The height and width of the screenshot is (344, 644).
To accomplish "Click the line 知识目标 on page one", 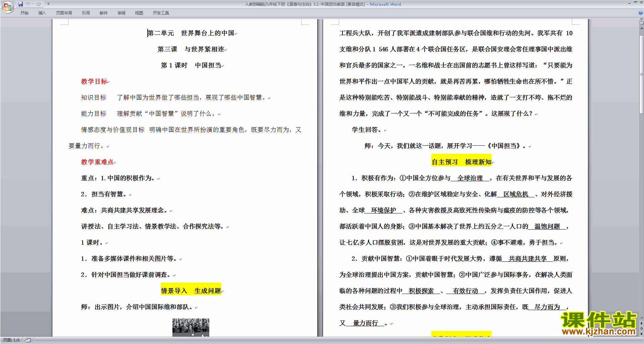I will [174, 98].
